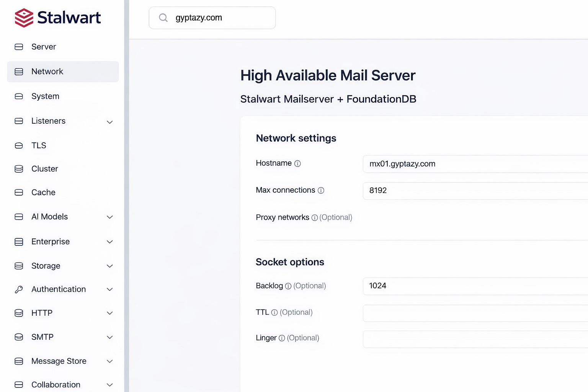Click the Listeners sidebar icon

tap(19, 121)
